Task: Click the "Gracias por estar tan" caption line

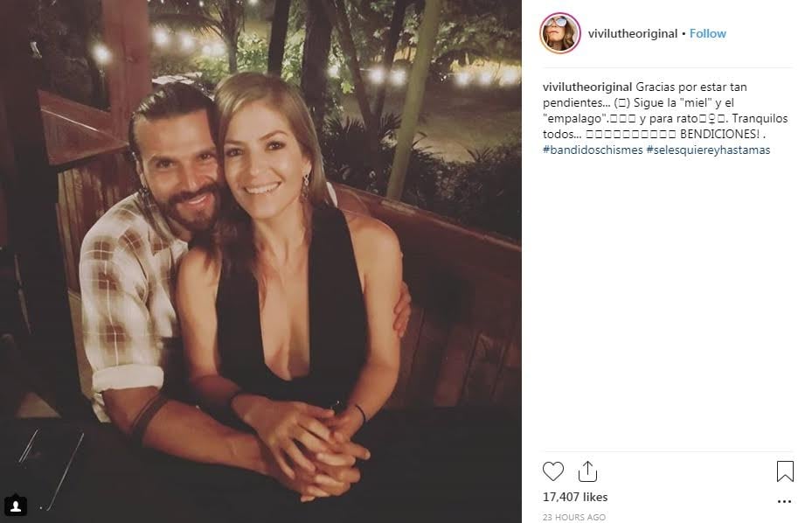Action: pyautogui.click(x=691, y=87)
